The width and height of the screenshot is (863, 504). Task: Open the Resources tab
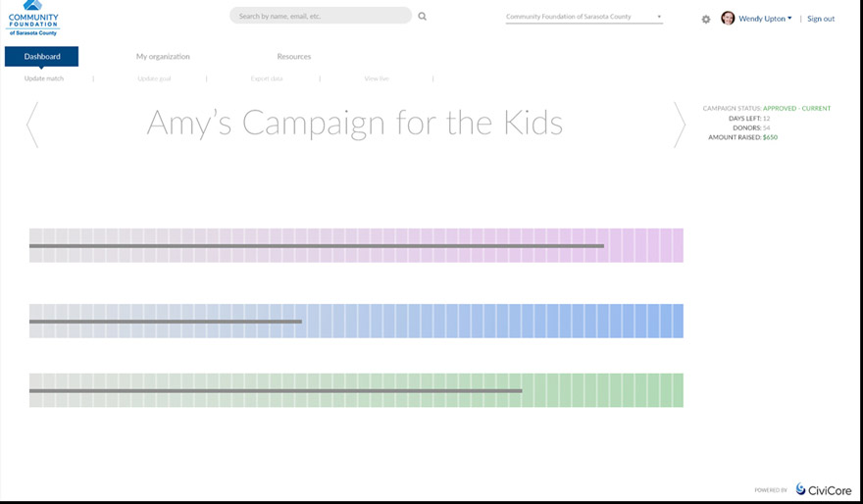(294, 57)
